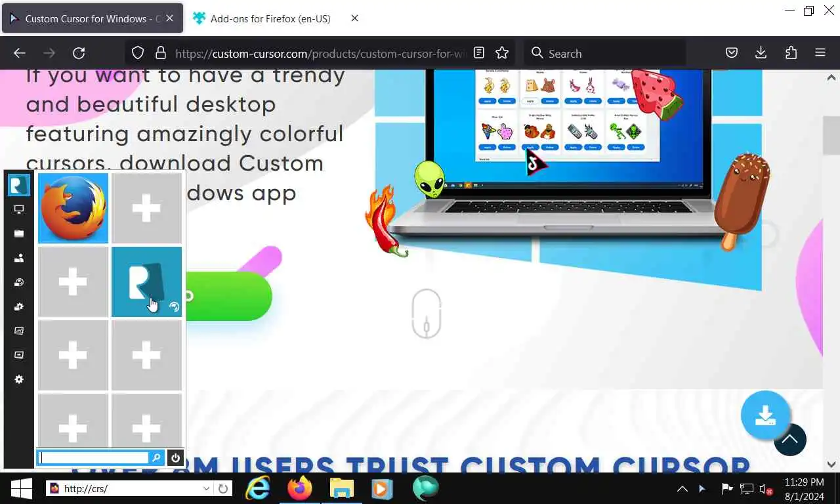Add app to empty tile beside Firefox

tap(146, 208)
